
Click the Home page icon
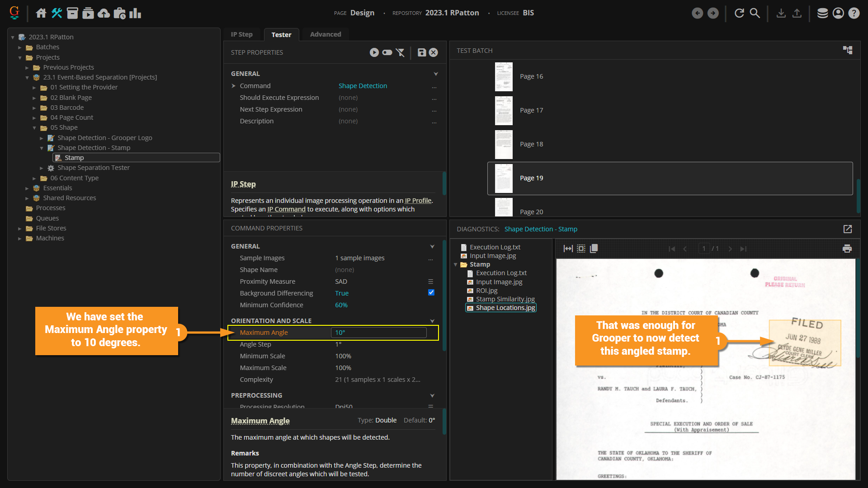41,13
